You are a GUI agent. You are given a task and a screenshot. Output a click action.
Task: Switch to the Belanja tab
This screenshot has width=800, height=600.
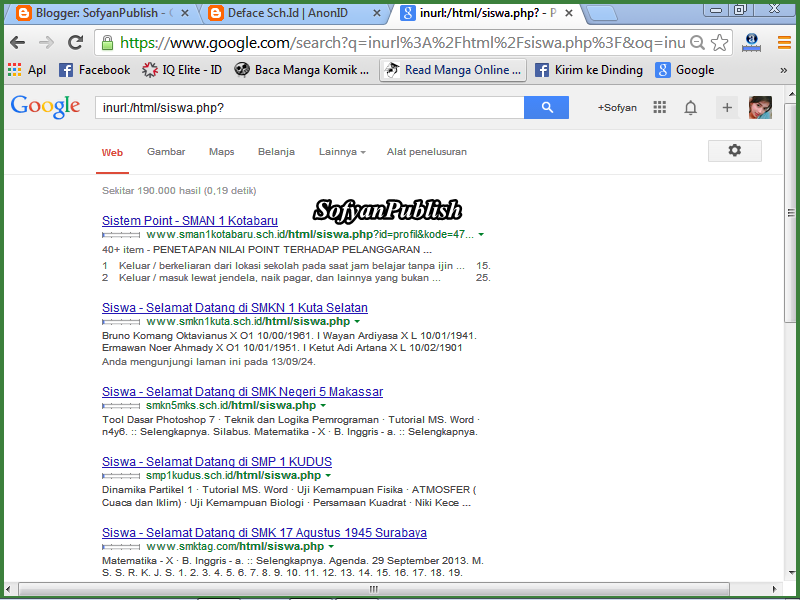(277, 152)
